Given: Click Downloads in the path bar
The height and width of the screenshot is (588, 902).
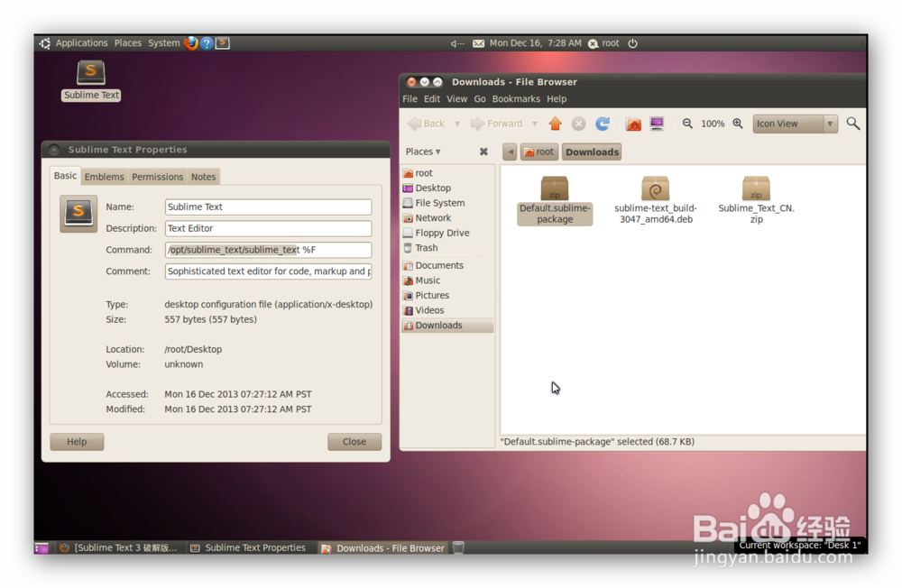Looking at the screenshot, I should point(592,152).
